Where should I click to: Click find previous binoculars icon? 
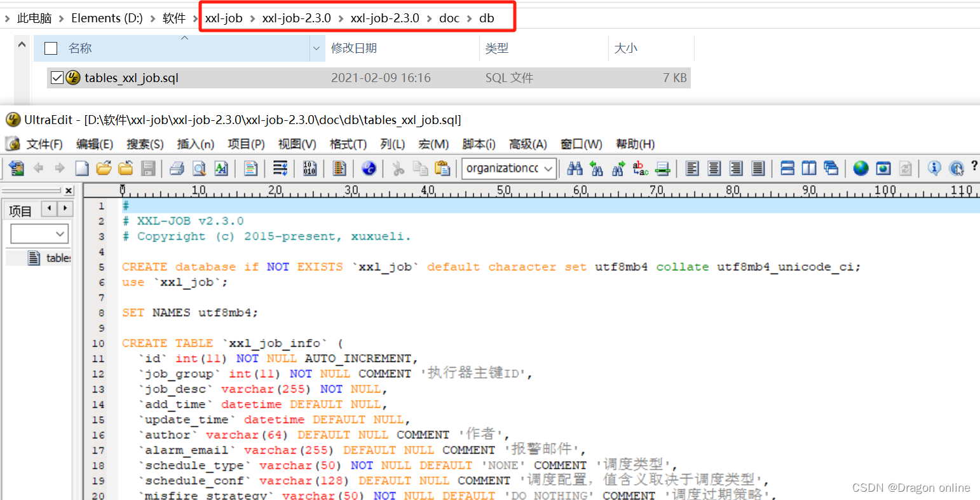(596, 168)
